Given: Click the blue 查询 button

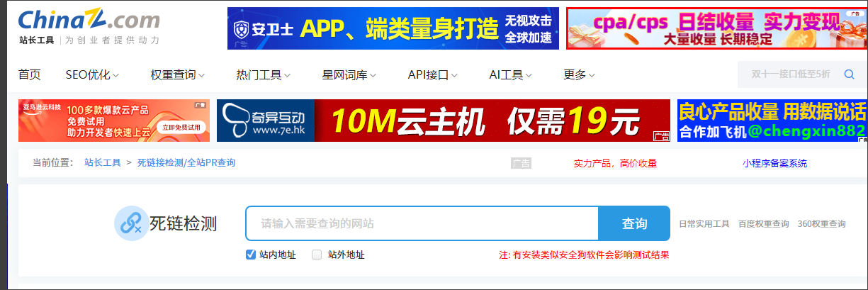Looking at the screenshot, I should 633,224.
